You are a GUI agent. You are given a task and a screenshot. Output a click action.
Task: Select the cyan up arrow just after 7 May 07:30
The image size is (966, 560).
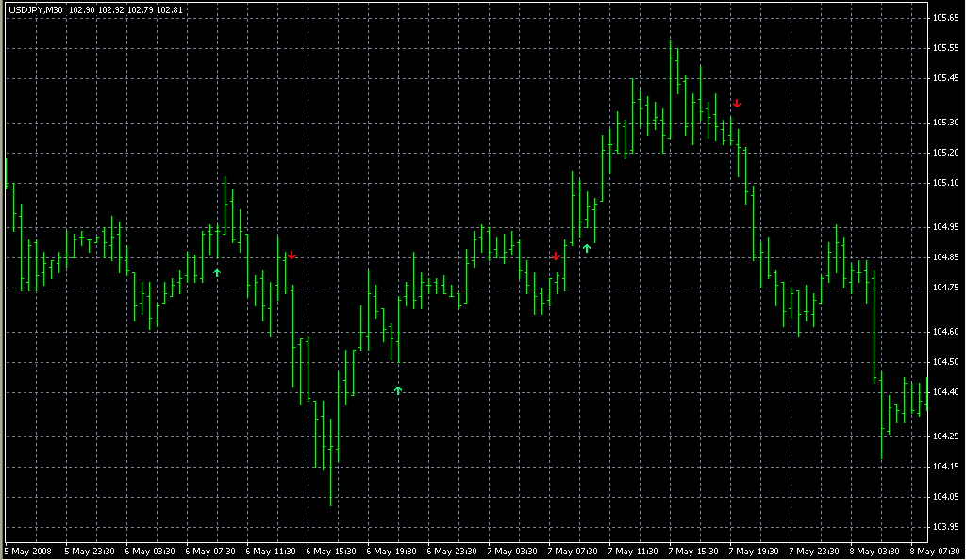(x=587, y=248)
